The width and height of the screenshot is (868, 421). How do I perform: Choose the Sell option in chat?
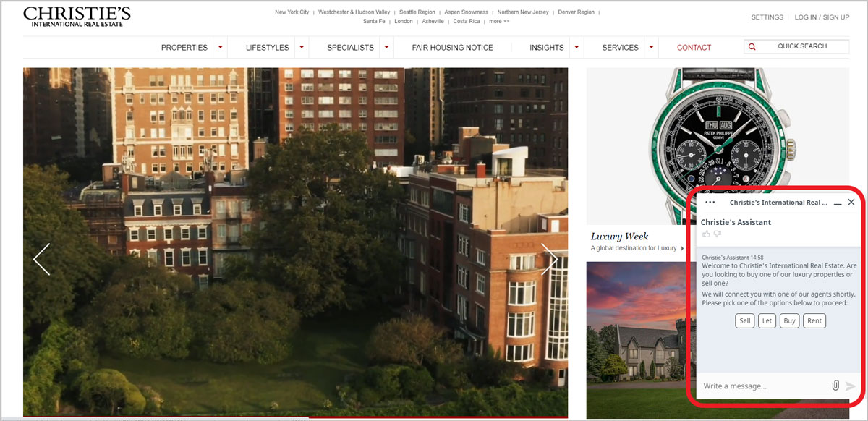pos(744,321)
